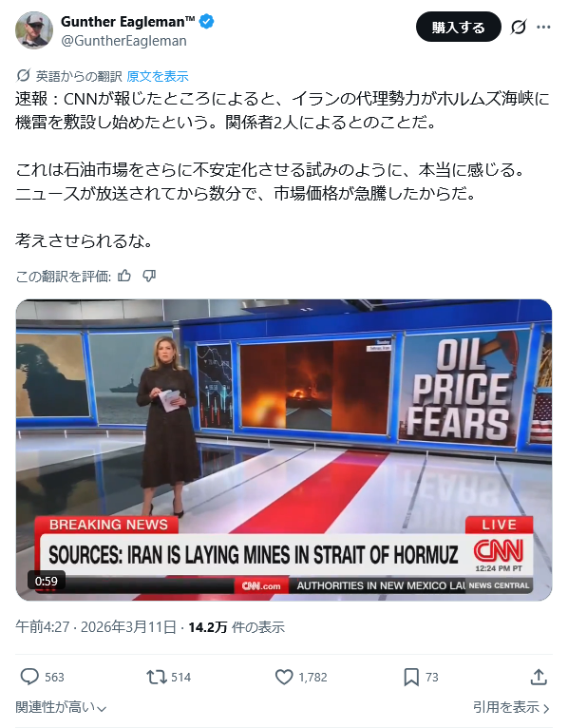This screenshot has width=568, height=728.
Task: Play the CNN video clip
Action: [284, 450]
